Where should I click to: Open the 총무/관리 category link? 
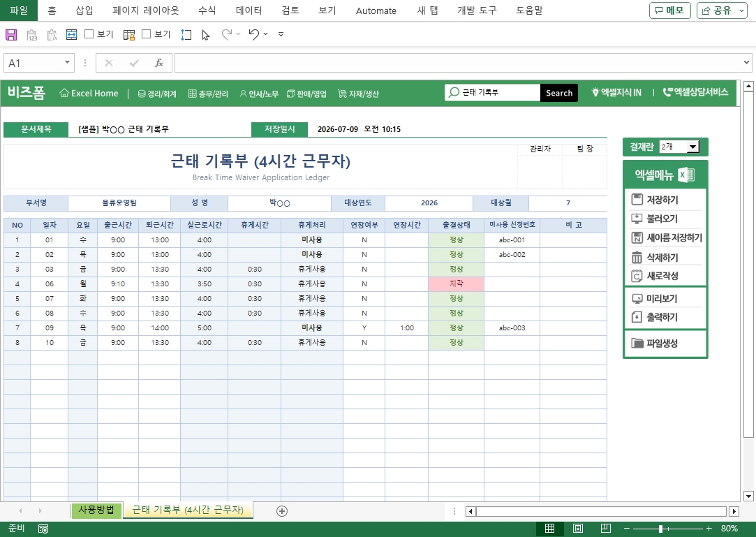click(208, 94)
